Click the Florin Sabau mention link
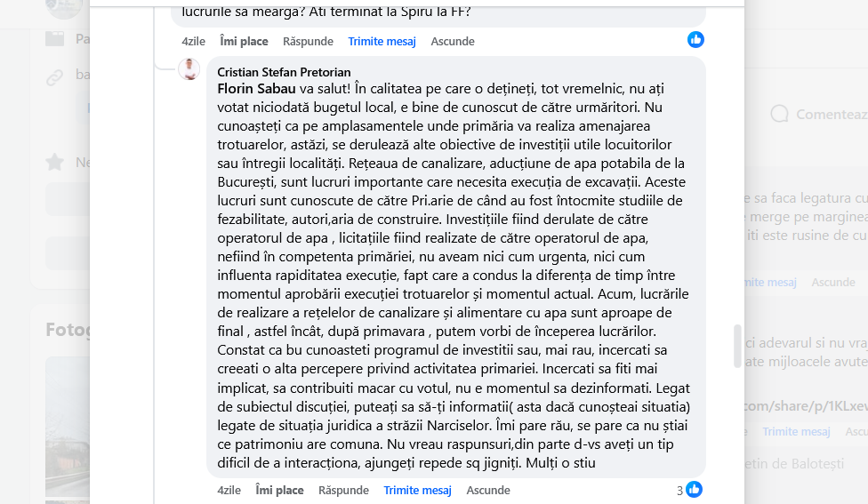 [x=256, y=89]
